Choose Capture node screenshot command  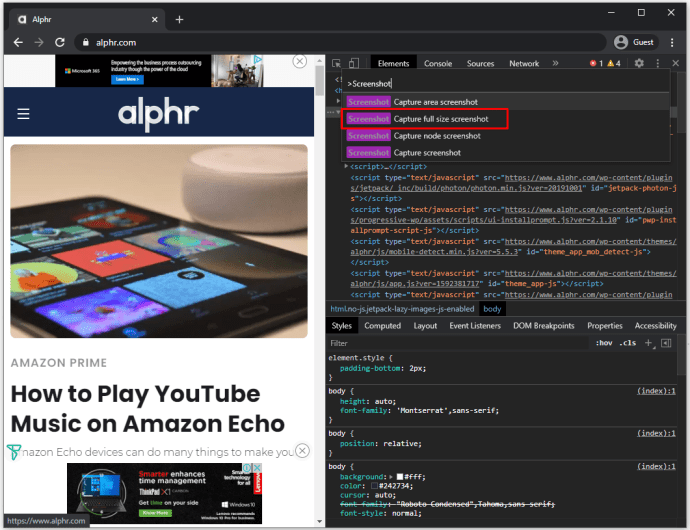pyautogui.click(x=506, y=136)
